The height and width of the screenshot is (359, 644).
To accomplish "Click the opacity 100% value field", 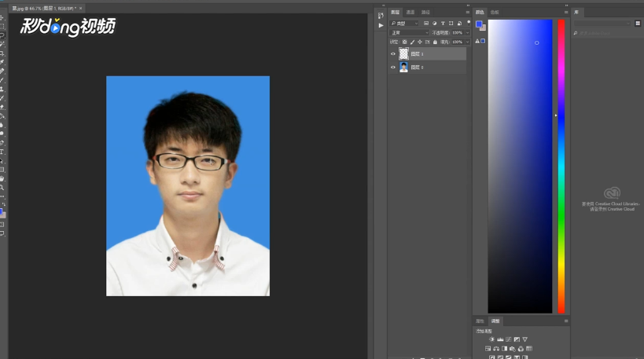I will coord(457,33).
